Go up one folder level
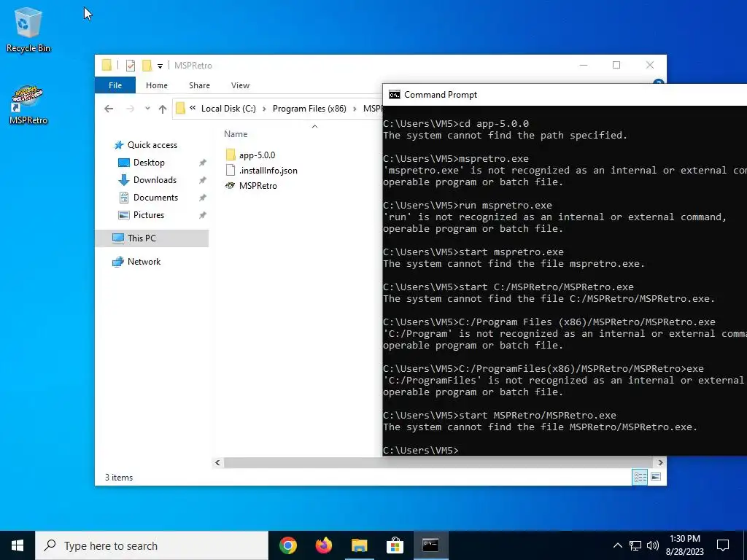Viewport: 747px width, 560px height. [x=163, y=109]
